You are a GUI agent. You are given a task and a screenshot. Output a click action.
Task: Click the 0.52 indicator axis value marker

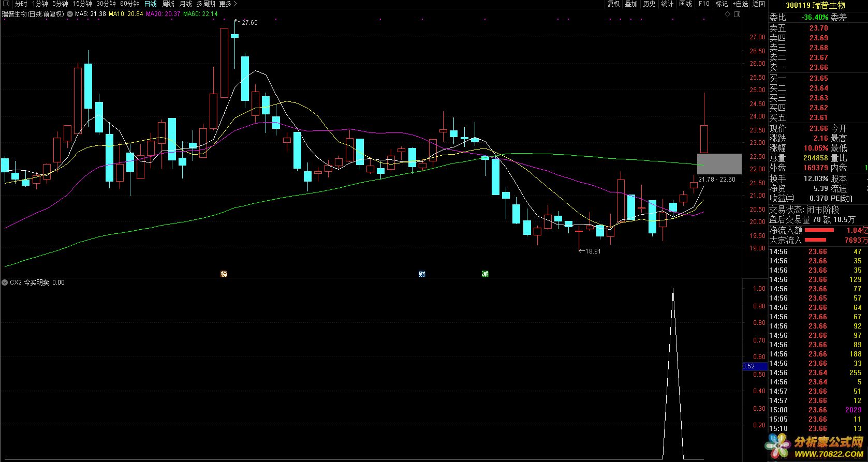(754, 366)
